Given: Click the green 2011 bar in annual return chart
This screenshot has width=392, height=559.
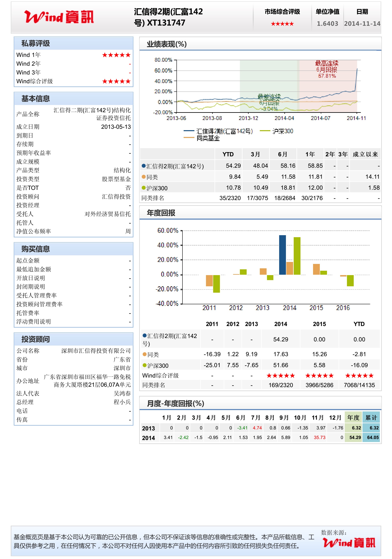Looking at the screenshot, I should click(216, 284).
